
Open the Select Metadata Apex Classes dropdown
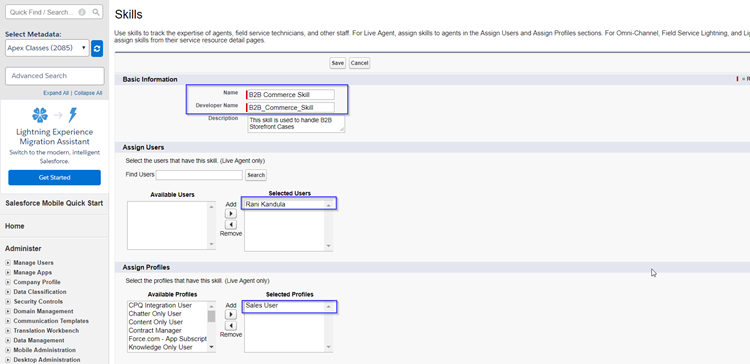[47, 48]
